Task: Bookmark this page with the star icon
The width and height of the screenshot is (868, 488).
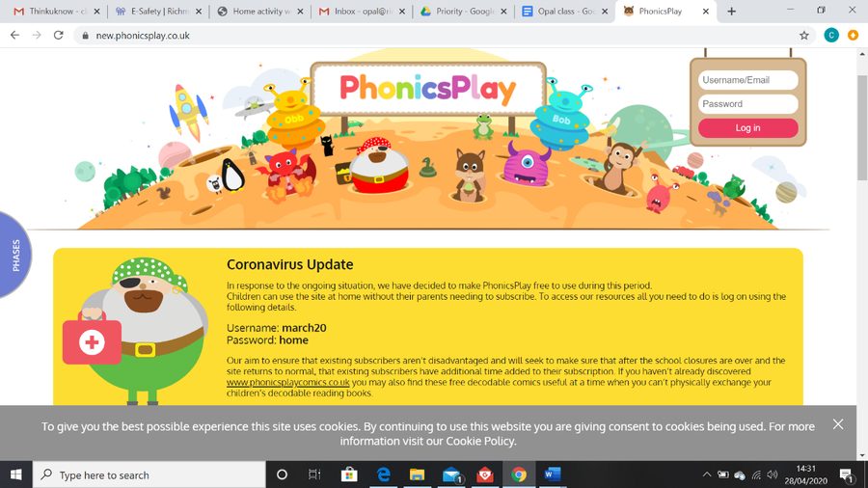Action: click(x=803, y=36)
